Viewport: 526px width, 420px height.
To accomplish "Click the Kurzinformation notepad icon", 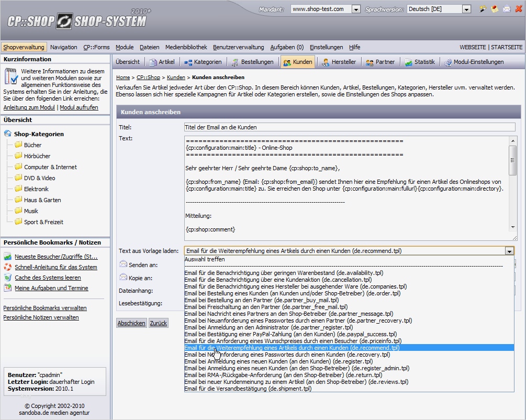I will [11, 76].
